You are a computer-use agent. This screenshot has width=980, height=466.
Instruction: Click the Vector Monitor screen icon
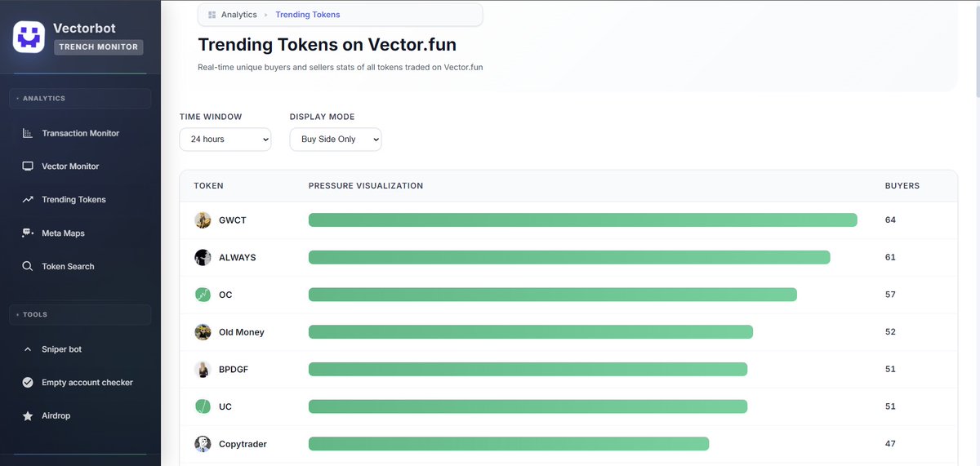[x=27, y=166]
